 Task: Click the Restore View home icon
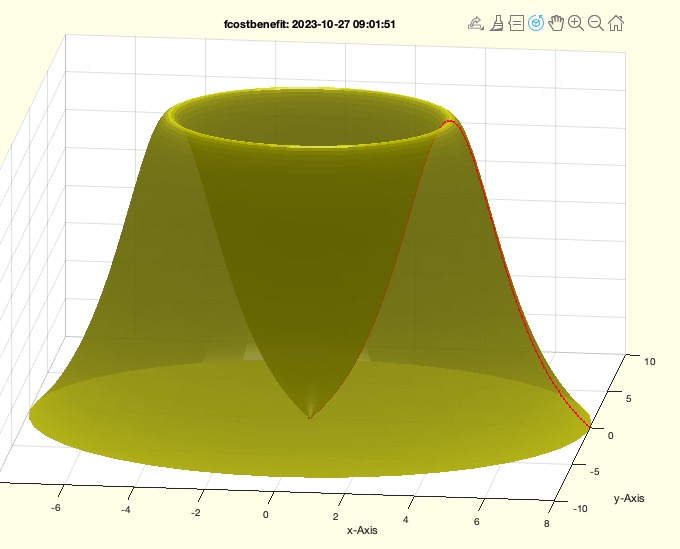(616, 22)
